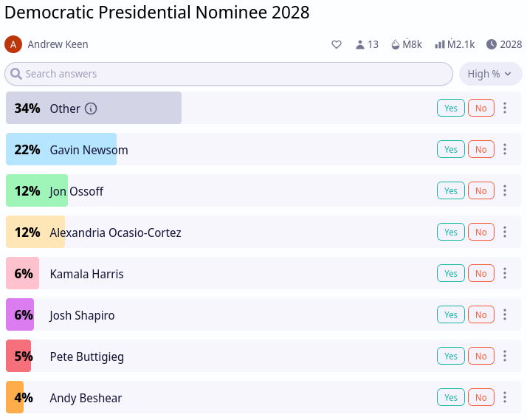This screenshot has width=527, height=420.
Task: Open three-dot menu for Kamala Harris
Action: coord(505,273)
